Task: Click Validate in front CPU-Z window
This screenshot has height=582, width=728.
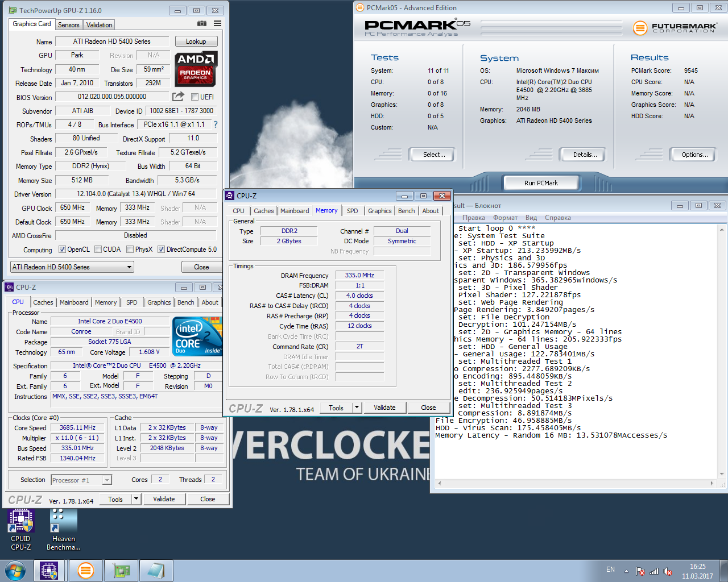Action: coord(384,408)
